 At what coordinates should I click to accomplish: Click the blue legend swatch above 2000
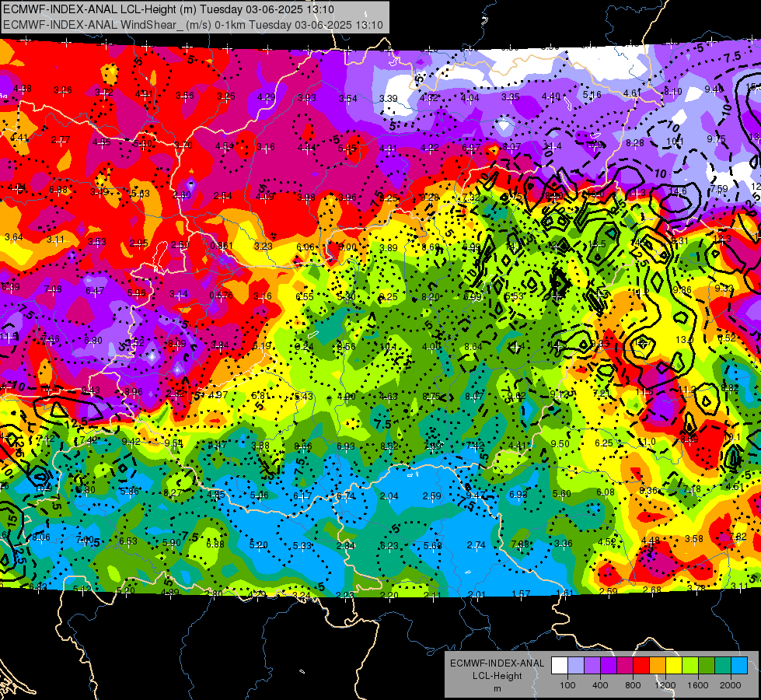point(739,666)
